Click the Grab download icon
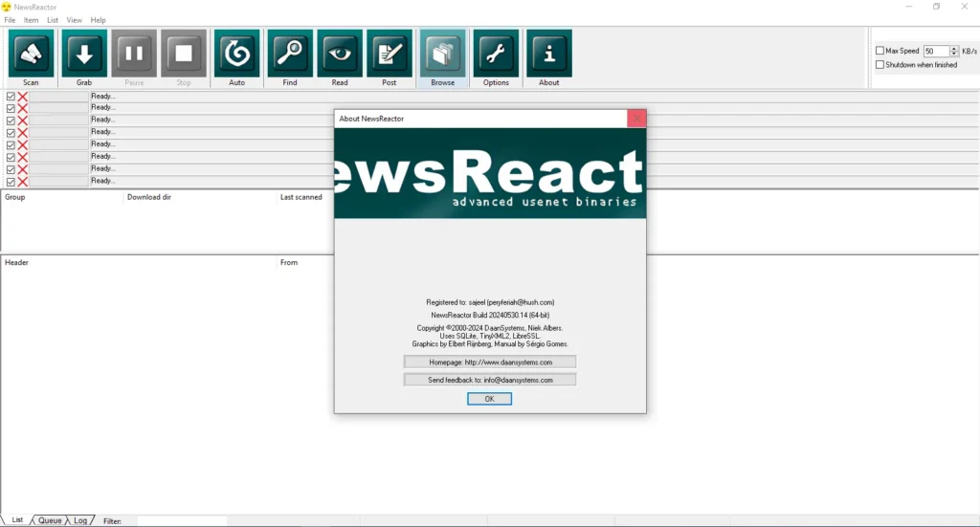 click(x=84, y=54)
